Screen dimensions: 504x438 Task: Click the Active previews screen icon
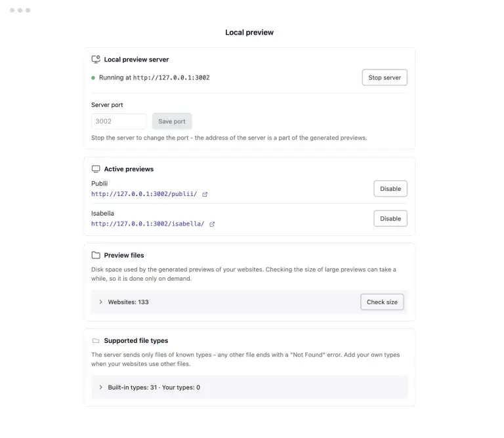[96, 169]
